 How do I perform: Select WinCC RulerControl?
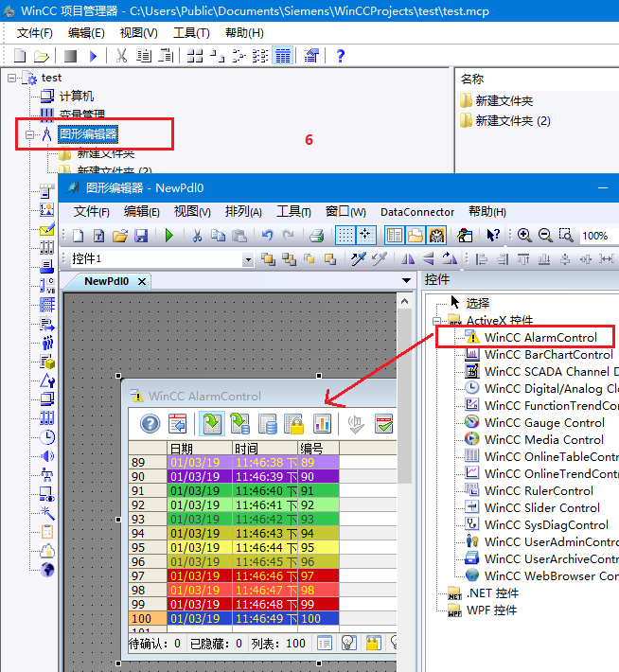coord(539,490)
